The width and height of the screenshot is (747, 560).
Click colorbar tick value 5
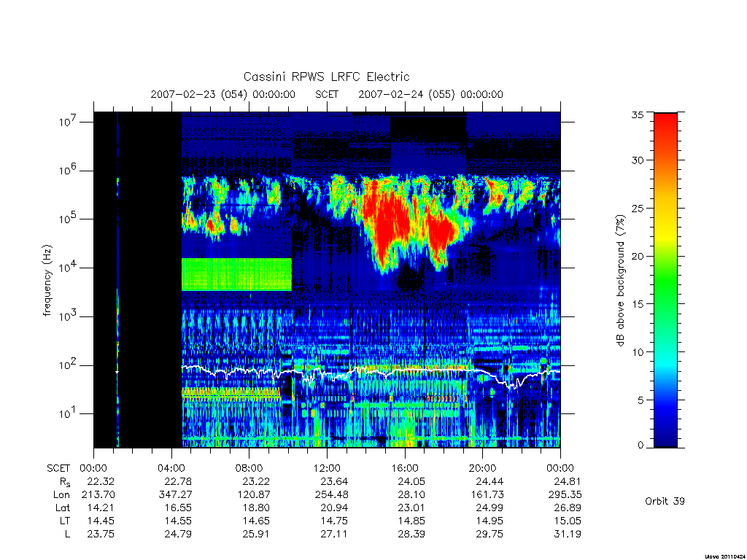[640, 400]
